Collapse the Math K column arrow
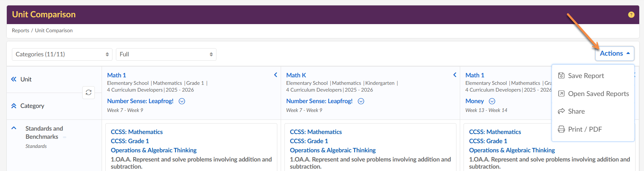 pyautogui.click(x=455, y=75)
